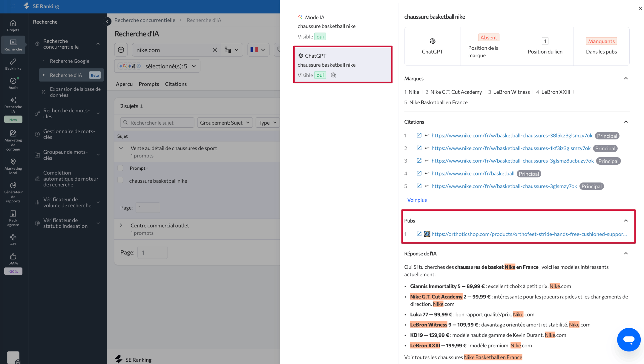Open Générateur de rapports sidebar item
The image size is (644, 364).
tap(13, 192)
